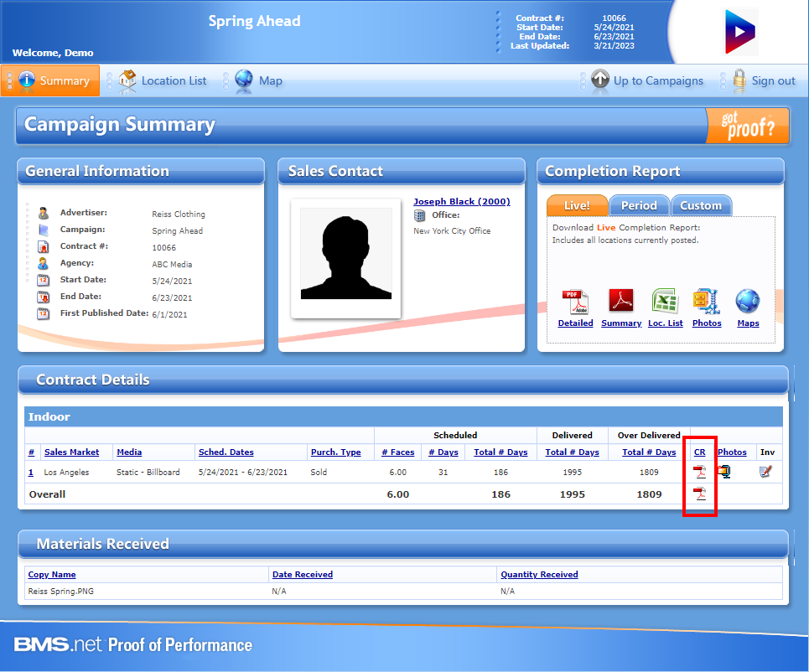Open the Overall row CR PDF

point(699,494)
